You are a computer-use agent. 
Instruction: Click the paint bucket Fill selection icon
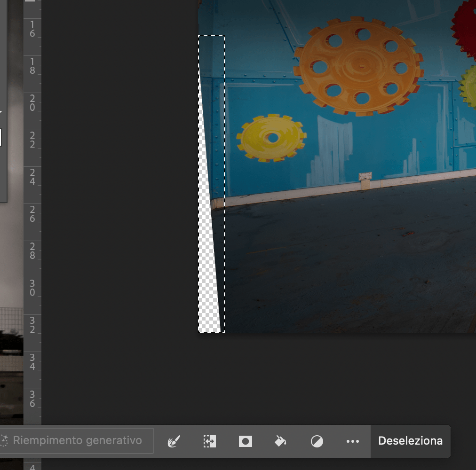[x=280, y=441]
